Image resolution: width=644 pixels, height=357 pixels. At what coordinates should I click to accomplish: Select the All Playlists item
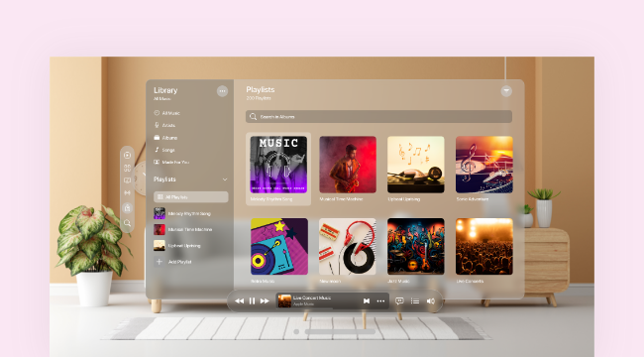click(191, 197)
